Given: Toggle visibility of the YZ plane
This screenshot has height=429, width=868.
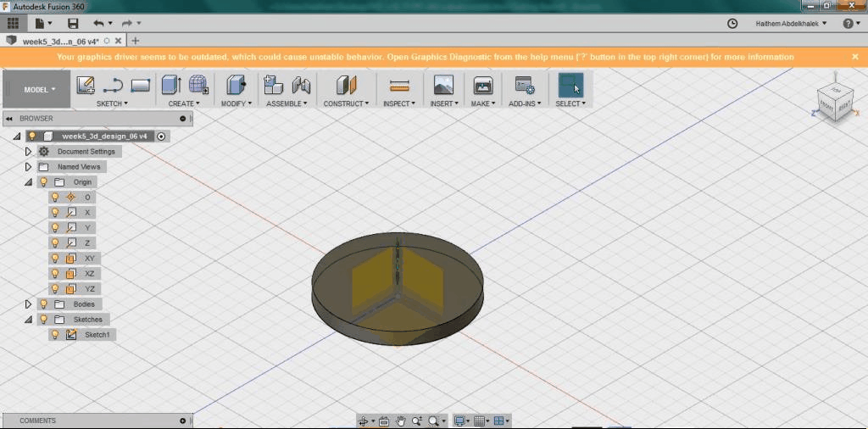Looking at the screenshot, I should pos(55,289).
